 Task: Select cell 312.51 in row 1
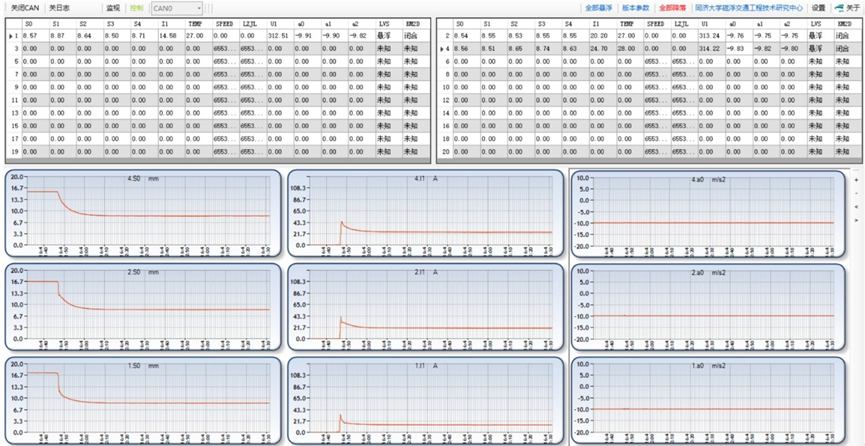pyautogui.click(x=280, y=36)
